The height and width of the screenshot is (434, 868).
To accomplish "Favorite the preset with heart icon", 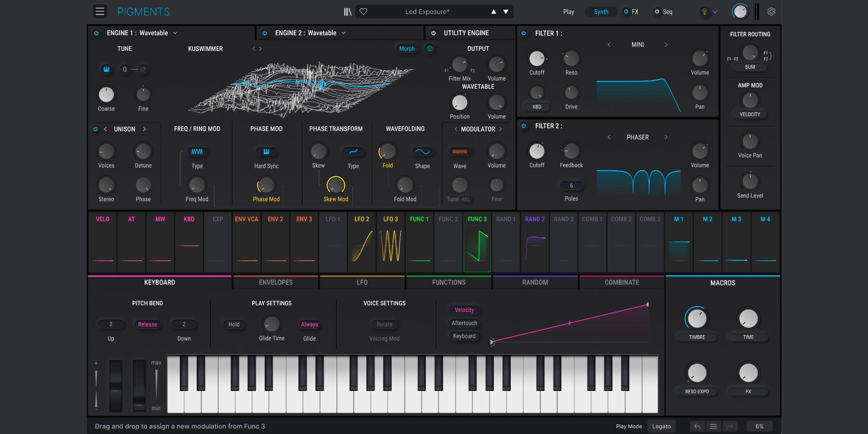I will pyautogui.click(x=364, y=12).
